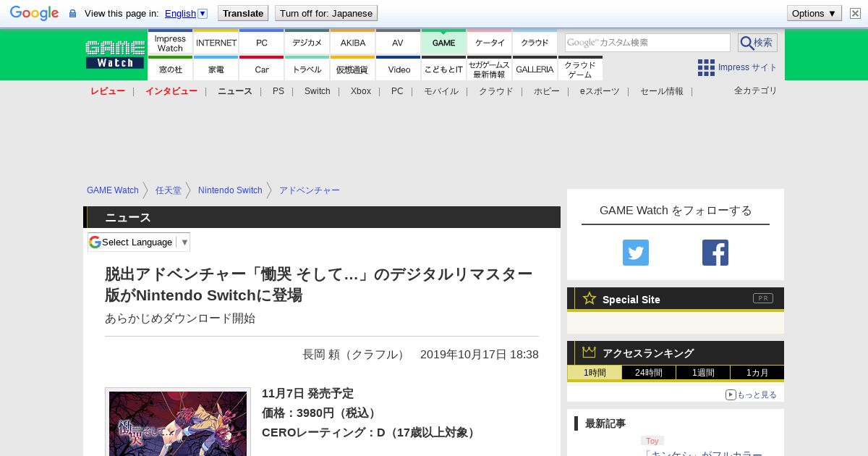Click the Translate button
This screenshot has width=868, height=456.
pyautogui.click(x=242, y=13)
